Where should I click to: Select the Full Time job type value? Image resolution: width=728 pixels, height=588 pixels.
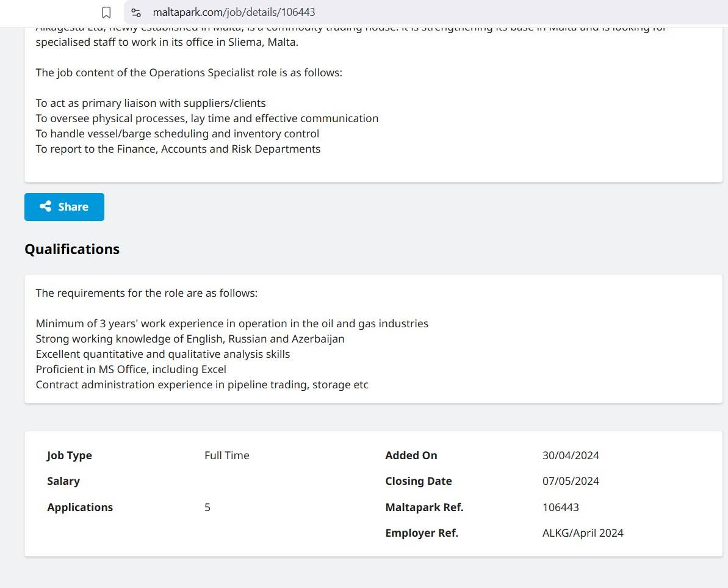click(x=226, y=455)
